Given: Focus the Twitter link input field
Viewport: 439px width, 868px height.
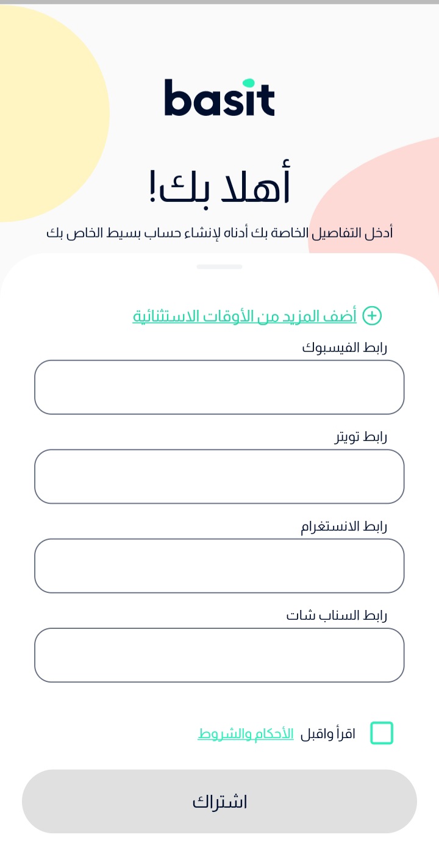Looking at the screenshot, I should pos(220,476).
